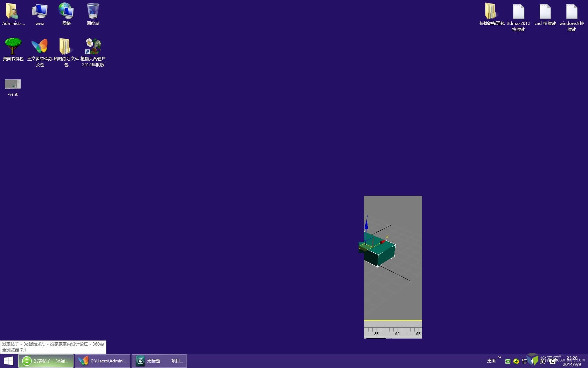
Task: Open the wwz computer icon
Action: pyautogui.click(x=40, y=11)
